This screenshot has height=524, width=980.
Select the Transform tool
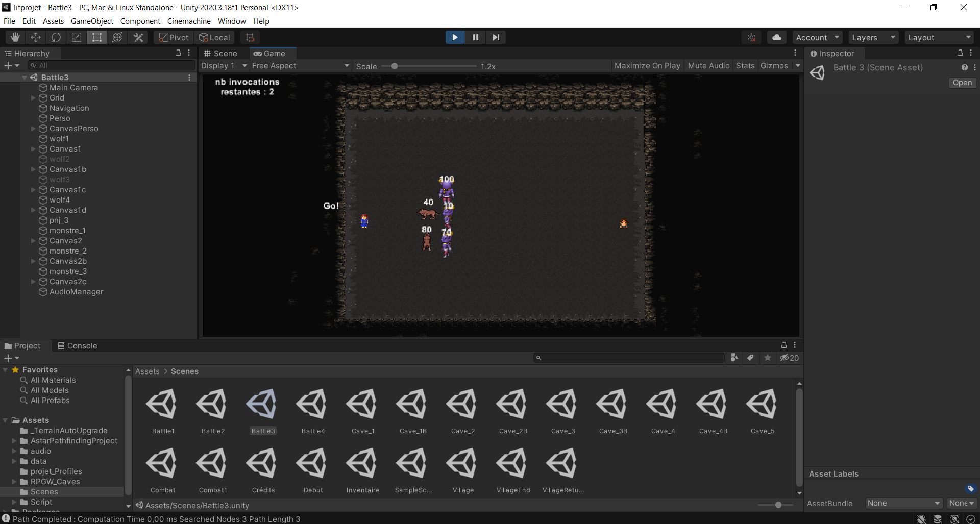(117, 37)
